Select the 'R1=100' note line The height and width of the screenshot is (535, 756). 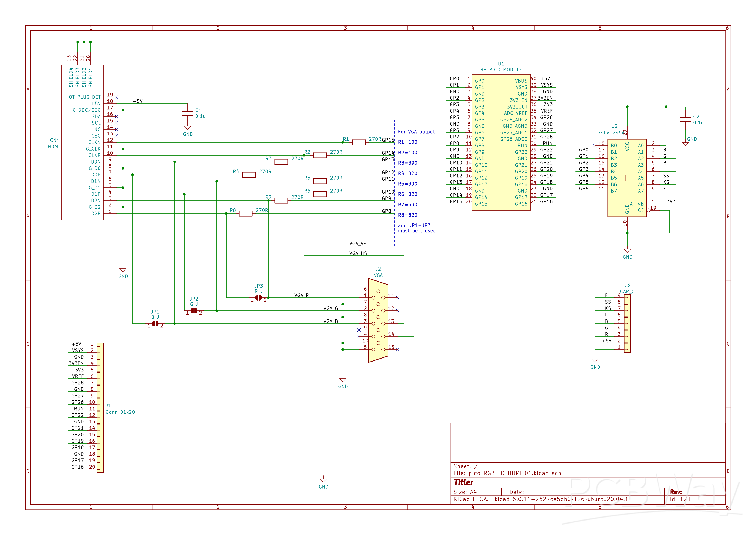408,142
